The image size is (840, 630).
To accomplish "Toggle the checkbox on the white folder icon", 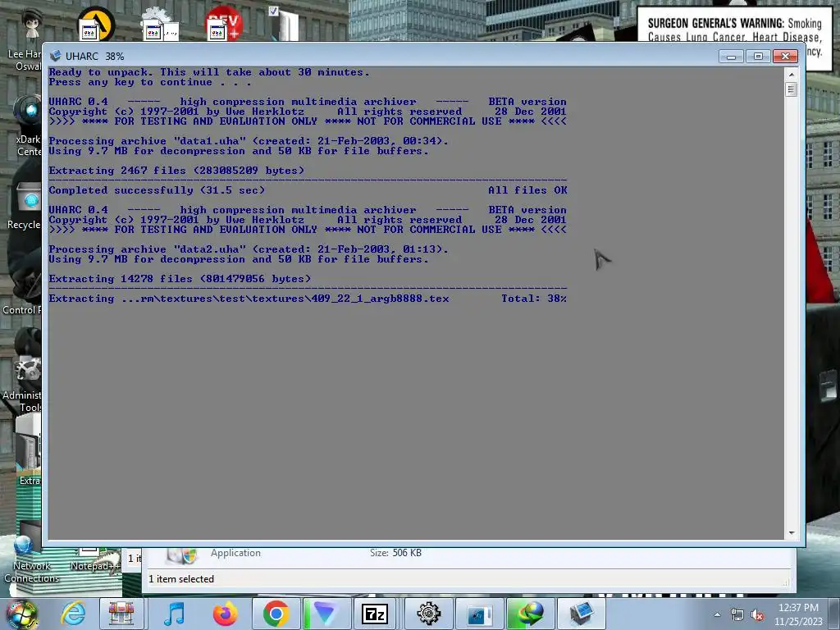I will [273, 11].
